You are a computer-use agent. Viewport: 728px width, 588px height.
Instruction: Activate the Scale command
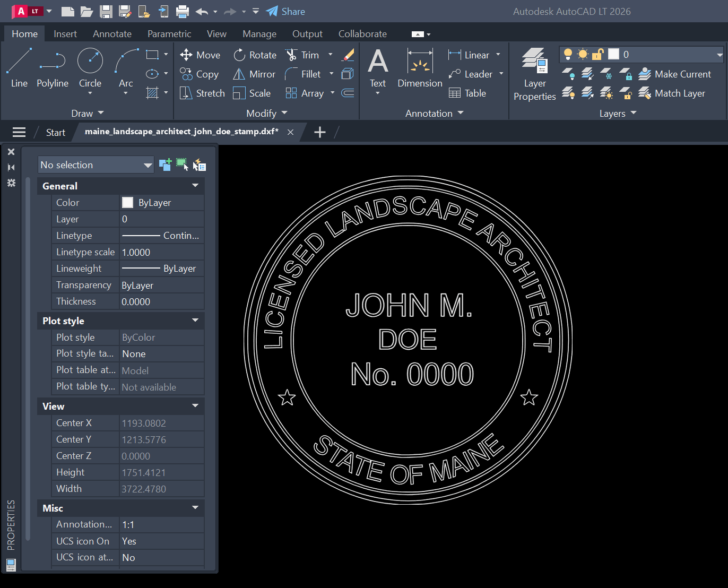[252, 93]
